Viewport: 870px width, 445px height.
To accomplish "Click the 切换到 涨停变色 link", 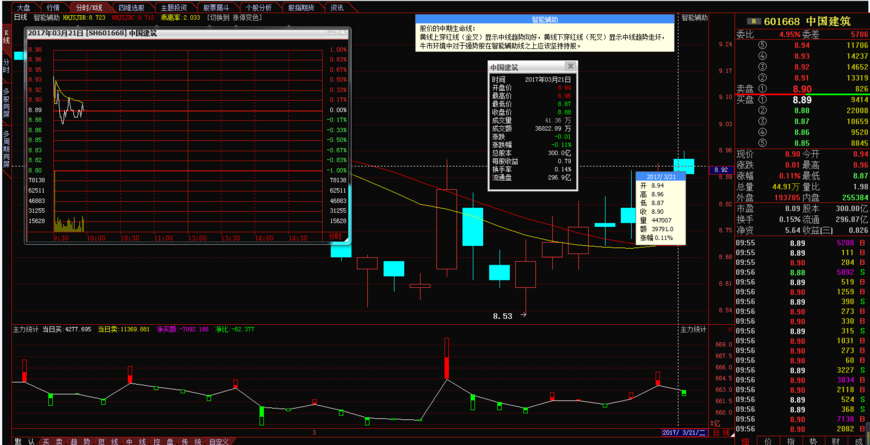I will click(235, 17).
